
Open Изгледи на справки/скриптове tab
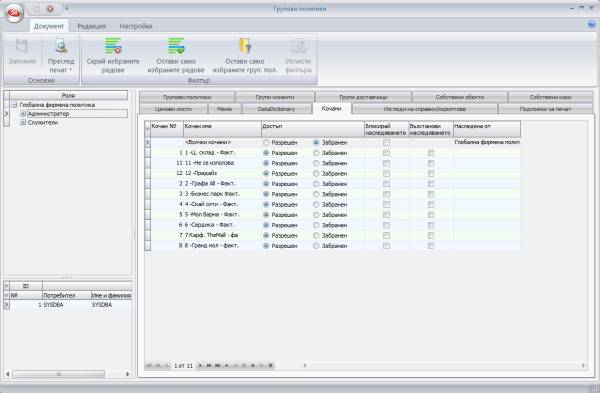pos(425,109)
